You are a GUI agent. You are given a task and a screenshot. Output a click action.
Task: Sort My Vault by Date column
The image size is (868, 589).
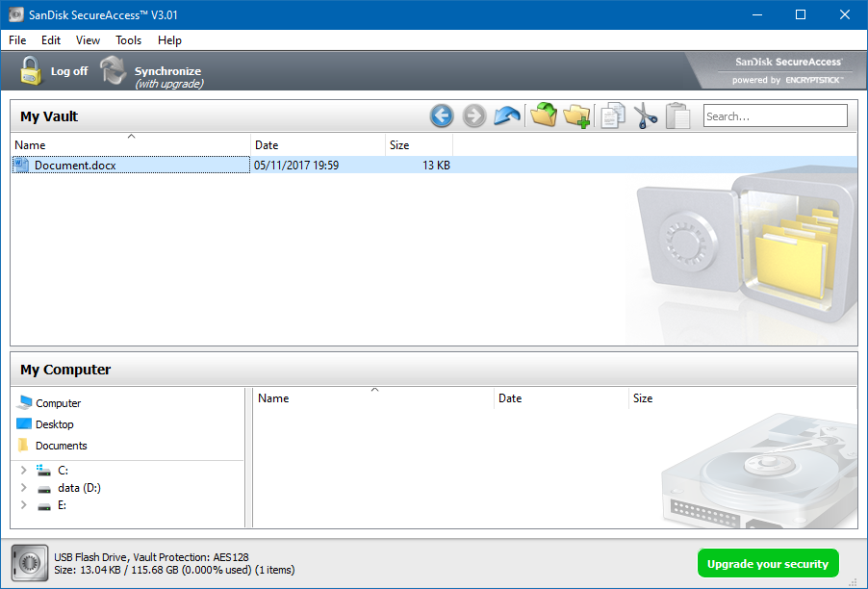[318, 145]
